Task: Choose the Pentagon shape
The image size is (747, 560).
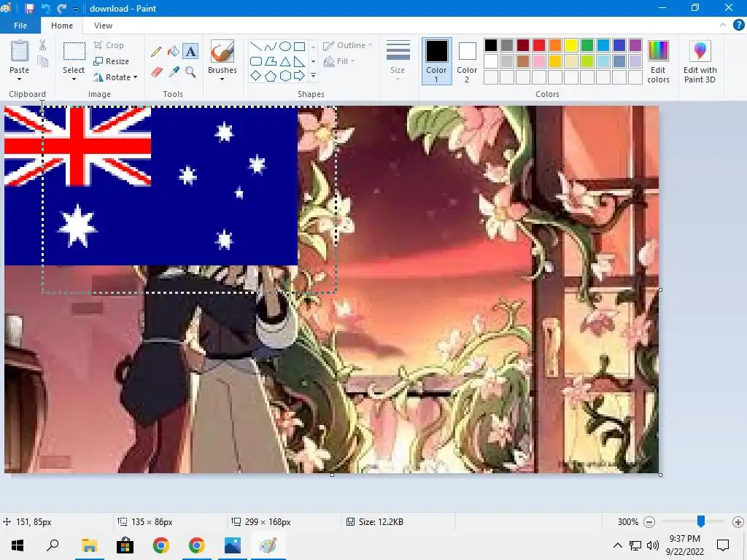Action: pyautogui.click(x=271, y=75)
